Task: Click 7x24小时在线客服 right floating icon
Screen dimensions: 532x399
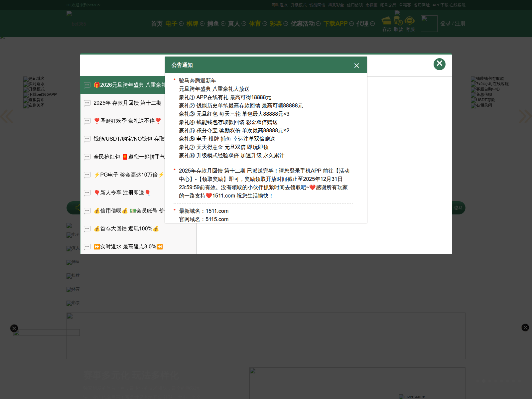Action: pyautogui.click(x=490, y=84)
